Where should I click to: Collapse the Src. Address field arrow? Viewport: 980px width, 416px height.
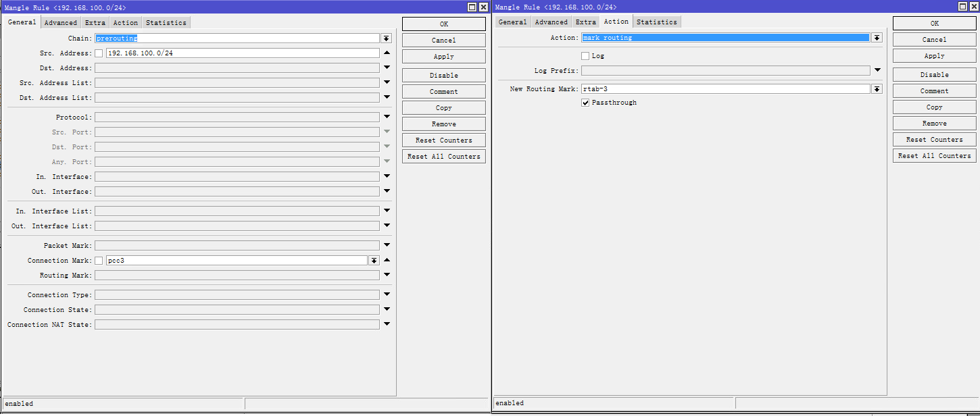(387, 53)
